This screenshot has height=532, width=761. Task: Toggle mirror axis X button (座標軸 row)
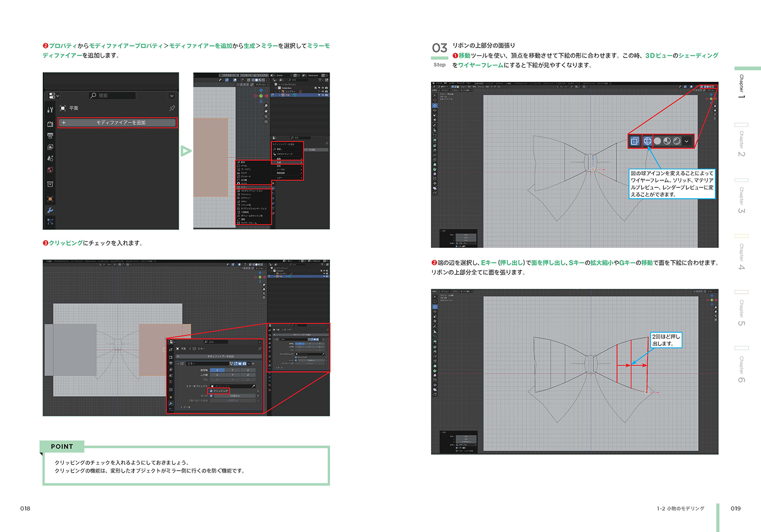217,370
